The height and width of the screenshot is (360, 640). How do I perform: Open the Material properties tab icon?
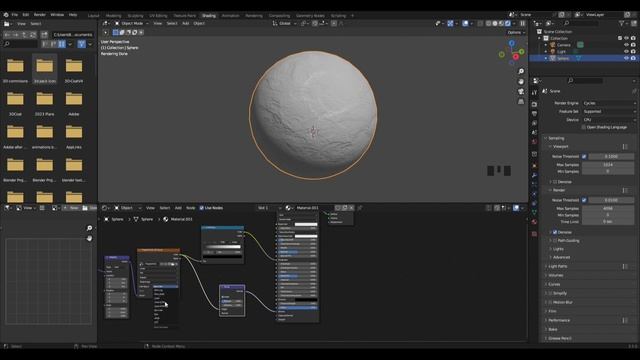point(534,222)
